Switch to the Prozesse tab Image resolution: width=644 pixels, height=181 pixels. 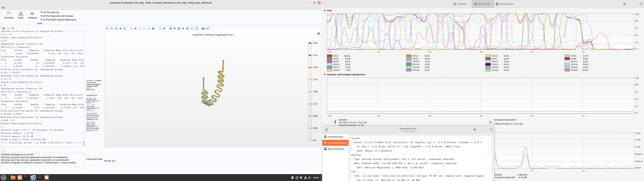coord(460,4)
